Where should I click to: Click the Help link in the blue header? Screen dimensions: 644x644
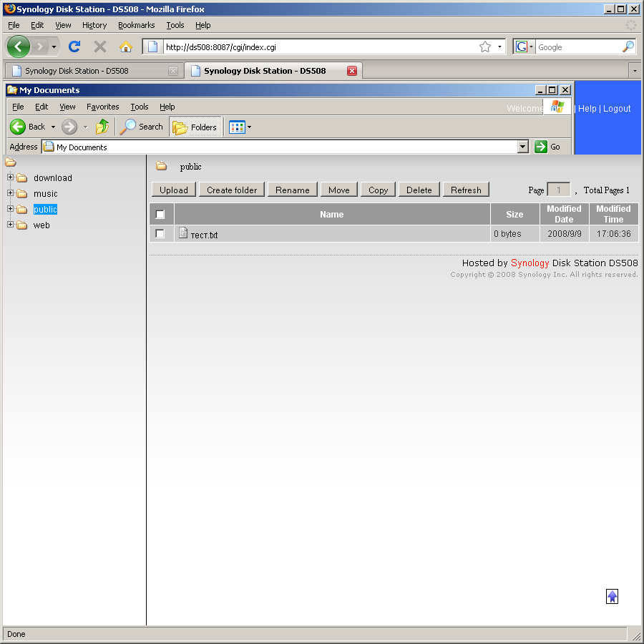coord(587,109)
